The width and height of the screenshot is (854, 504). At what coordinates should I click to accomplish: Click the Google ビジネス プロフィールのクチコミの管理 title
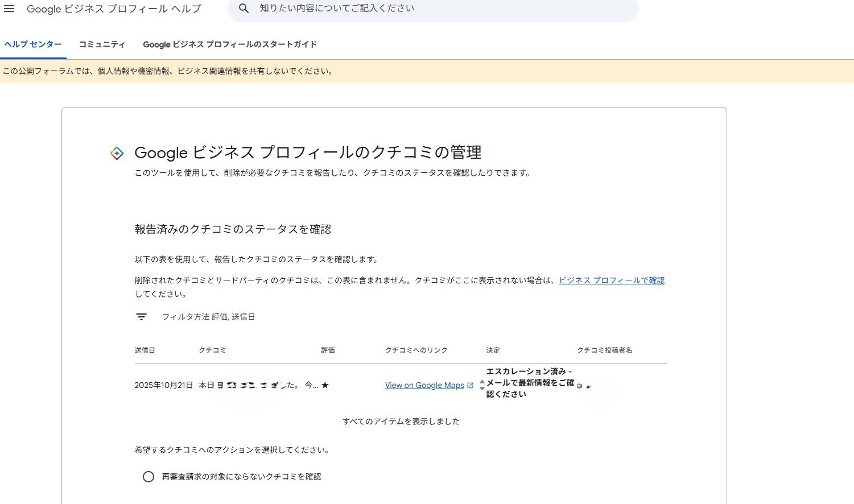click(x=308, y=152)
